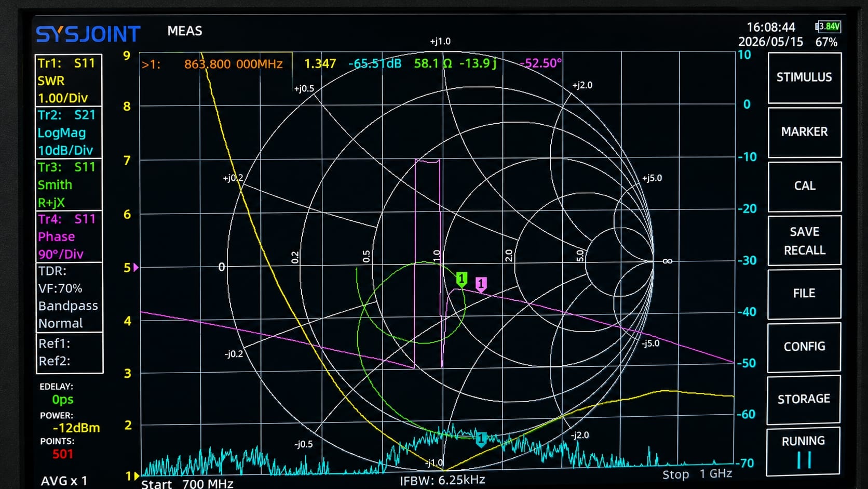Tap the 67% battery percentage

coord(826,42)
